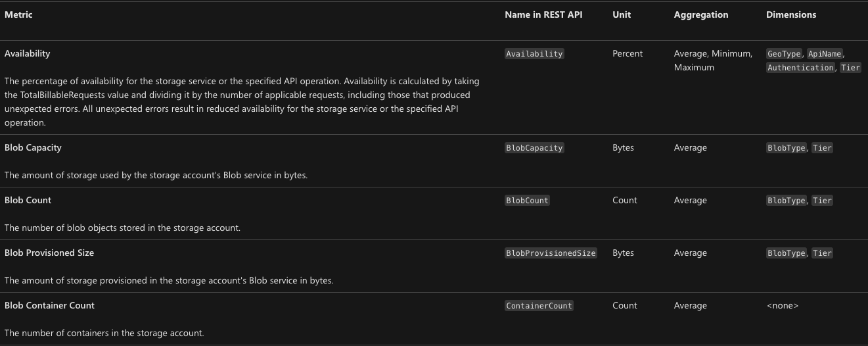
Task: Click the ApiName dimension tag
Action: [825, 54]
